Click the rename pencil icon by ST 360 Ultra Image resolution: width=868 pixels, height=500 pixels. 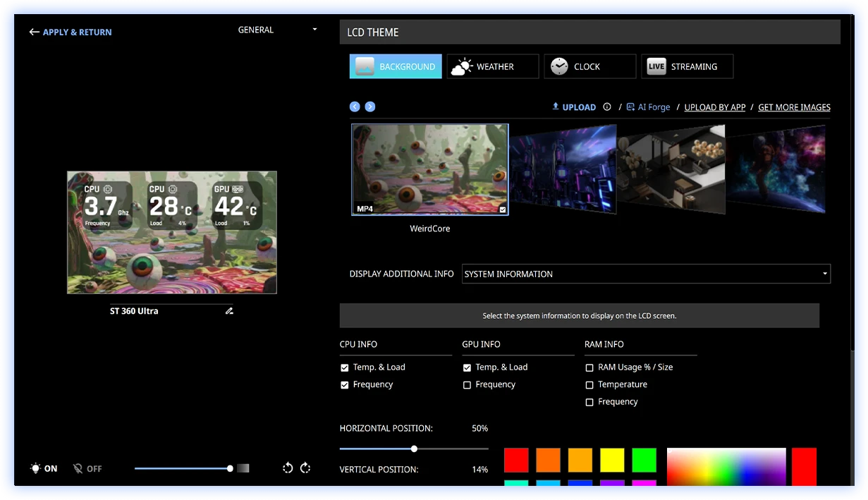click(x=229, y=311)
